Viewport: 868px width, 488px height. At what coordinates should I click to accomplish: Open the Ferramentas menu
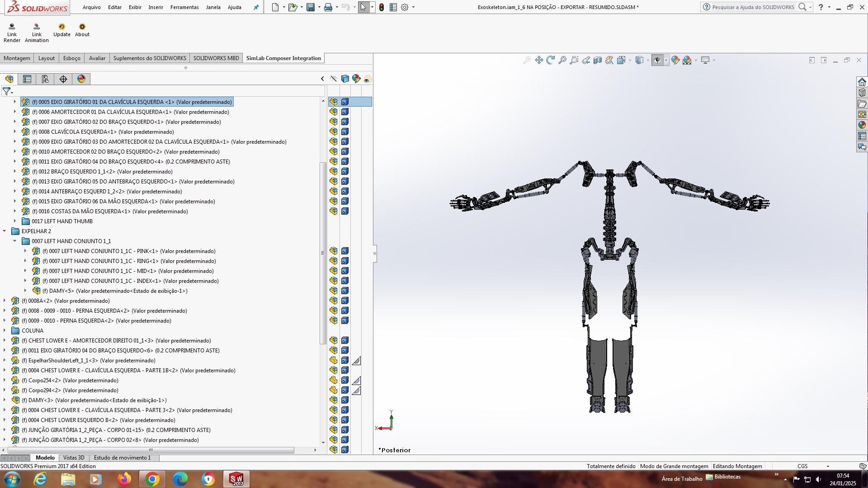point(184,7)
